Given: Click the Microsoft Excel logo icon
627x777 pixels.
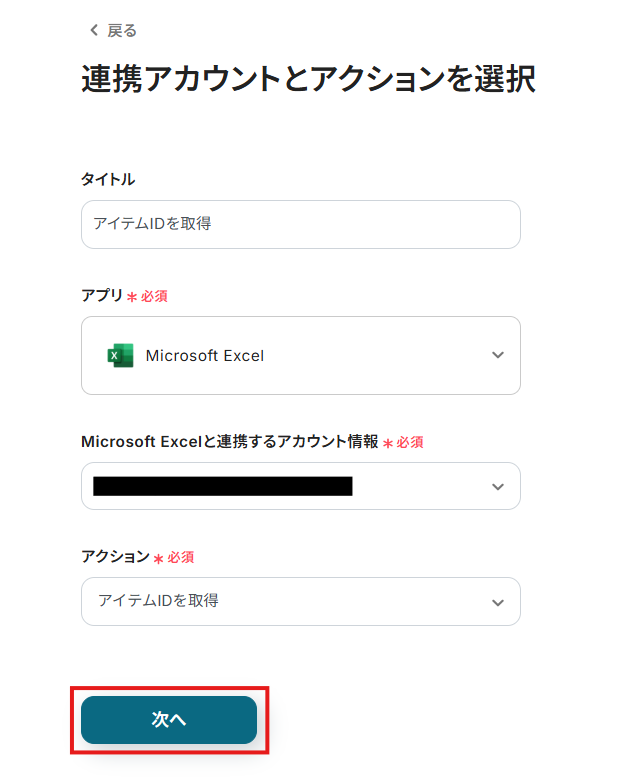Looking at the screenshot, I should click(120, 355).
